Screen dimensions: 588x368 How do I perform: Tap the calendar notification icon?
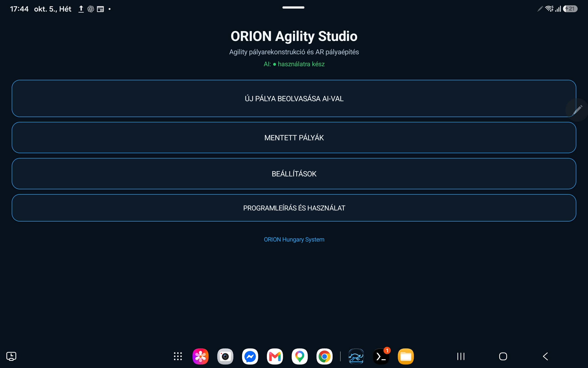point(100,9)
